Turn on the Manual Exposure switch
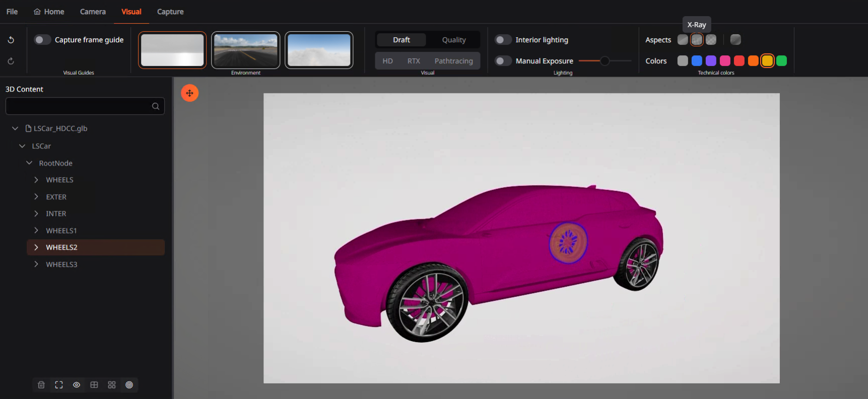868x399 pixels. pos(503,61)
